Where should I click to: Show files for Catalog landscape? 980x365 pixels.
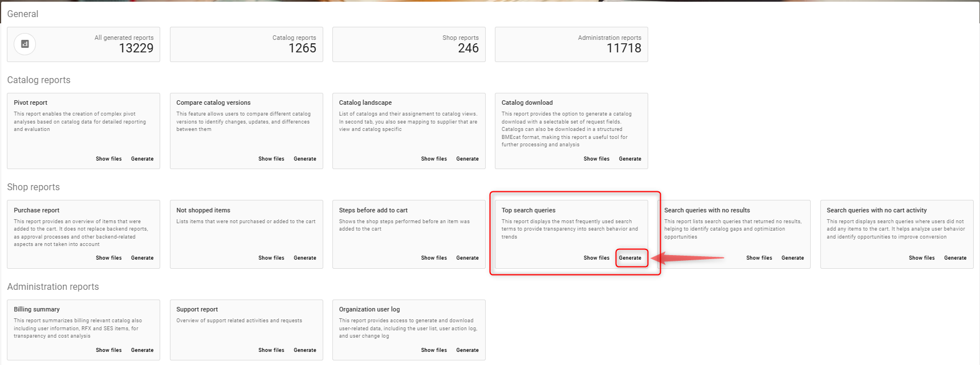[434, 159]
